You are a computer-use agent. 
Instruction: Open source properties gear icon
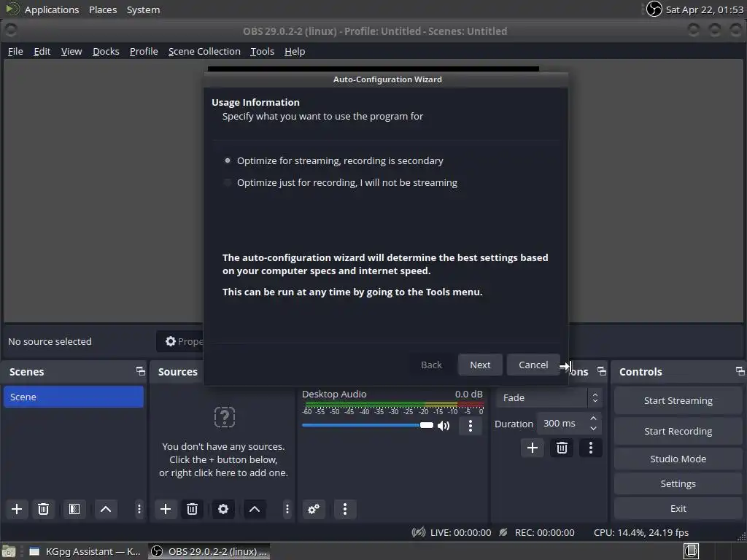pos(223,509)
